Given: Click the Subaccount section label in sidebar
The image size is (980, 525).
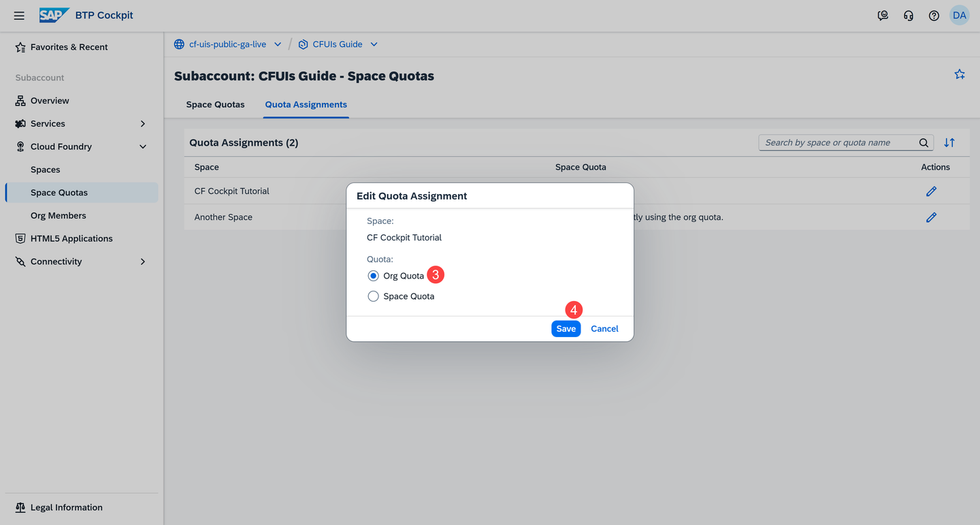Looking at the screenshot, I should 40,78.
